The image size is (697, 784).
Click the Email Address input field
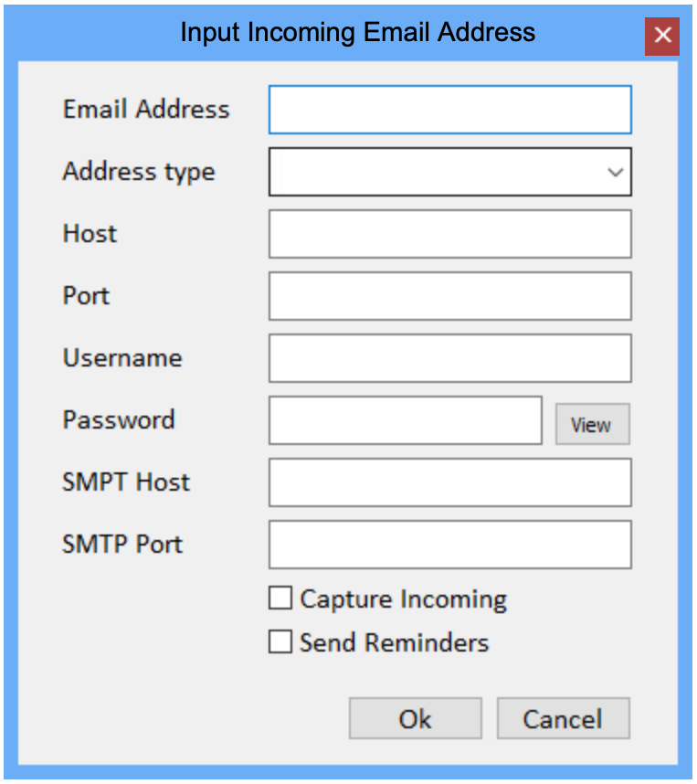(449, 110)
